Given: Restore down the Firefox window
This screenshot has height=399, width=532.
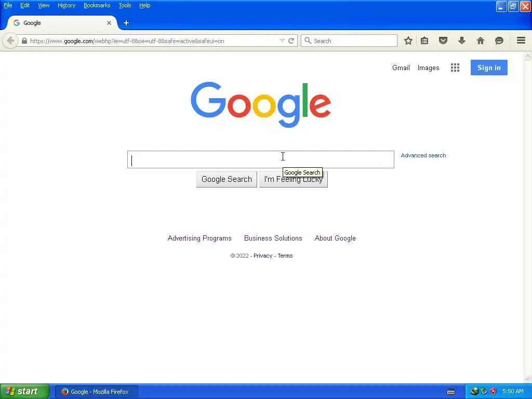Looking at the screenshot, I should click(513, 6).
